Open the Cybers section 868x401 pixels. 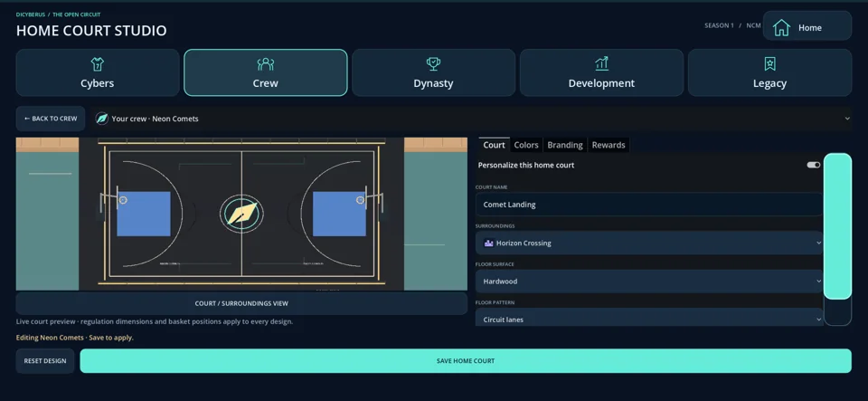pos(98,72)
